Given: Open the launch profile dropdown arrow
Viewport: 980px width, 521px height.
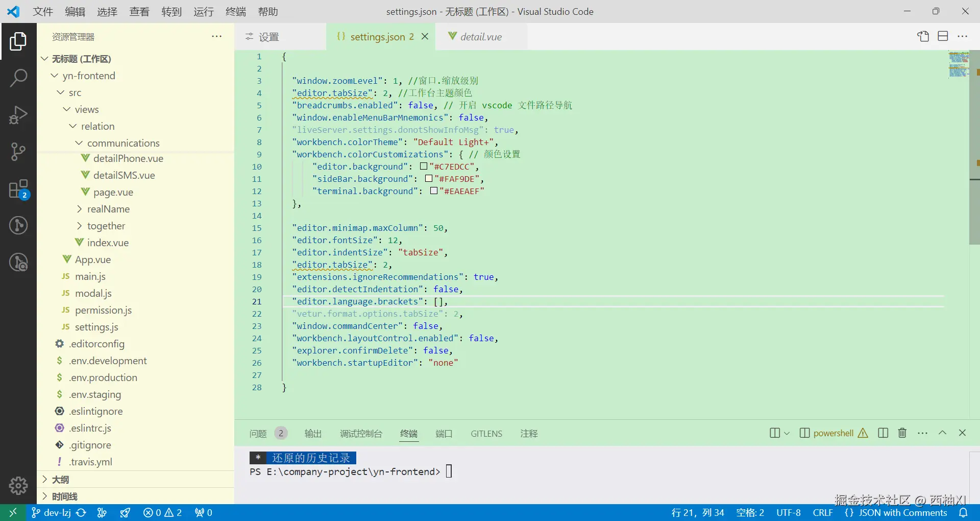Looking at the screenshot, I should tap(787, 433).
